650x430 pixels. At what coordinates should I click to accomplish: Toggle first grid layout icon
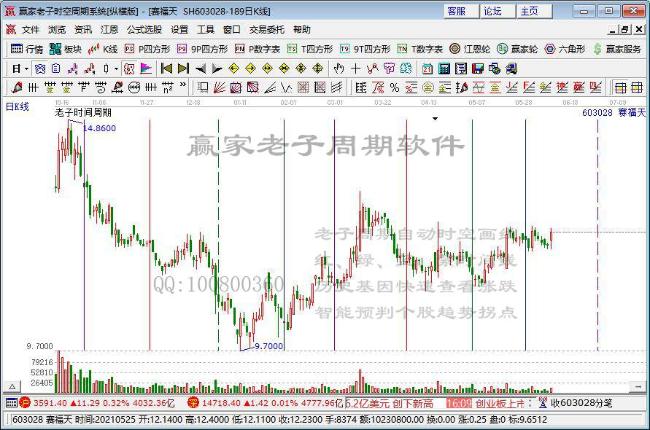[621, 87]
